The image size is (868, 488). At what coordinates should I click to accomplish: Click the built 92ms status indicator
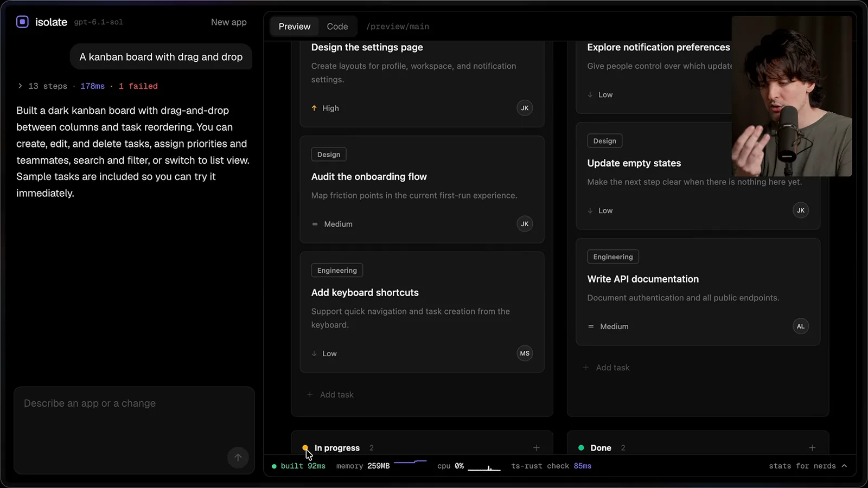(298, 466)
